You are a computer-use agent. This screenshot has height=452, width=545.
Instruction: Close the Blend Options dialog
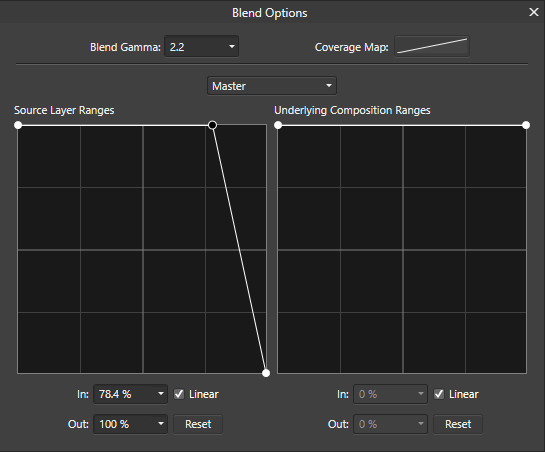click(534, 13)
